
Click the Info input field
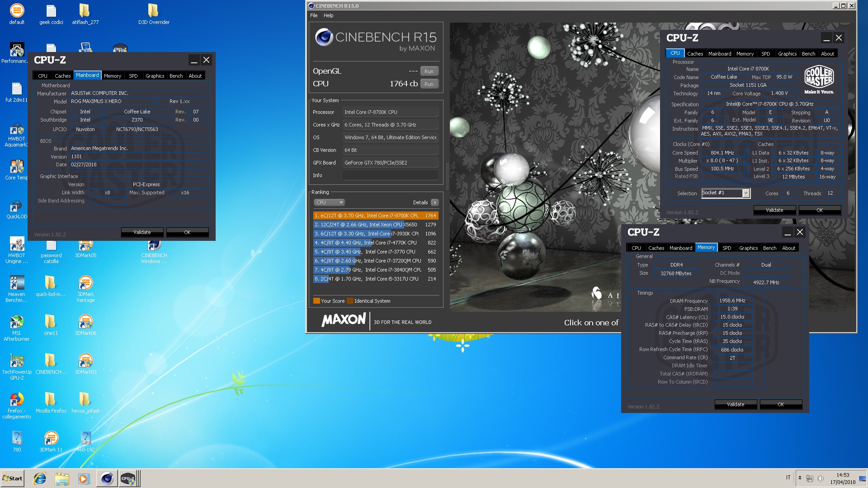390,175
